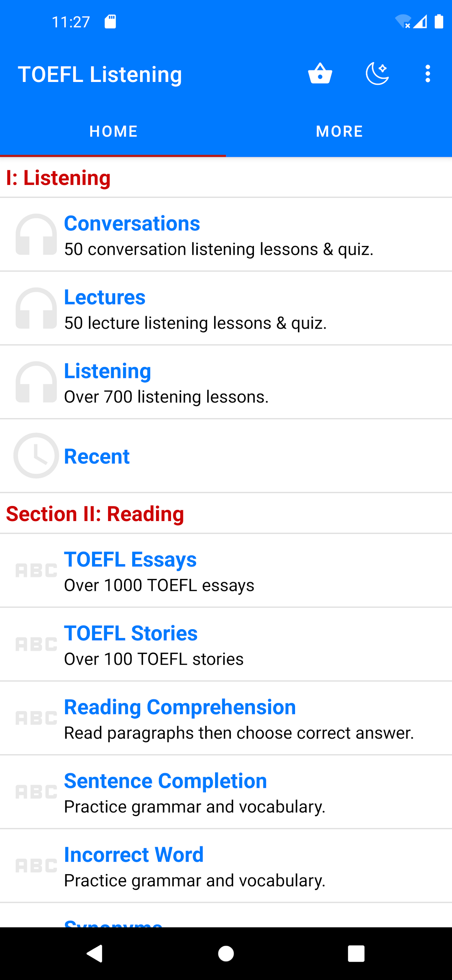Open the shopping basket icon
This screenshot has height=980, width=452.
[x=320, y=73]
